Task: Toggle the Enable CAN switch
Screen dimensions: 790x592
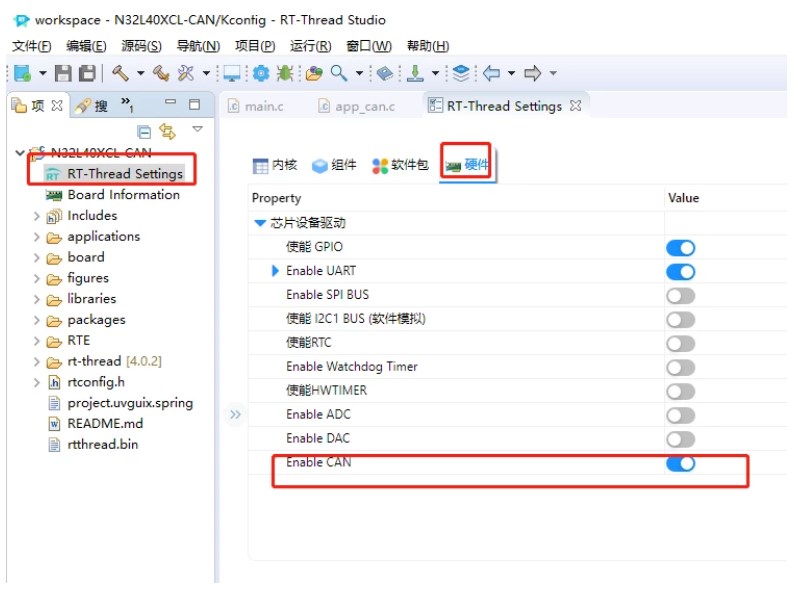Action: pyautogui.click(x=680, y=464)
